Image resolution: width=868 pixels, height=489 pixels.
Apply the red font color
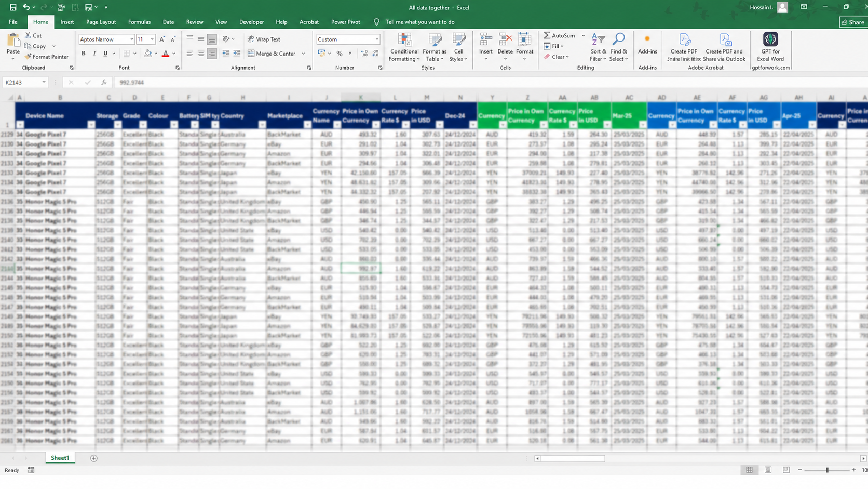(166, 54)
